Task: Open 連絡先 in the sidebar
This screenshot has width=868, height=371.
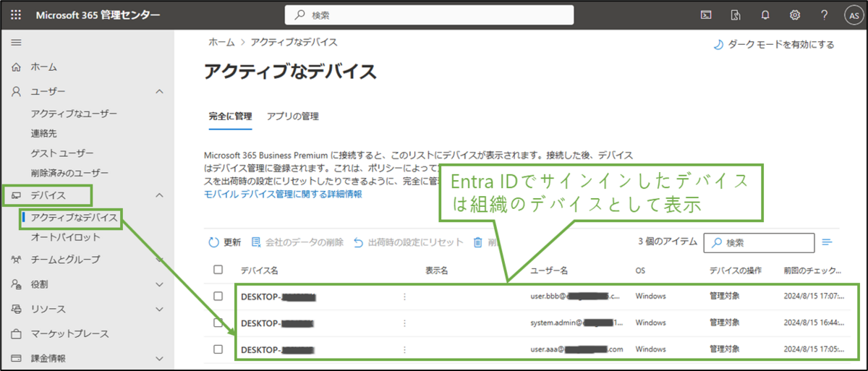Action: (x=43, y=134)
